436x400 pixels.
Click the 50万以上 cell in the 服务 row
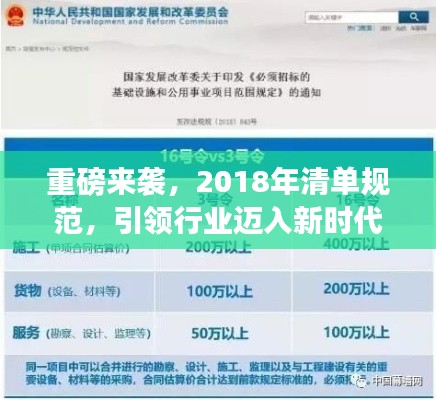[x=220, y=333]
